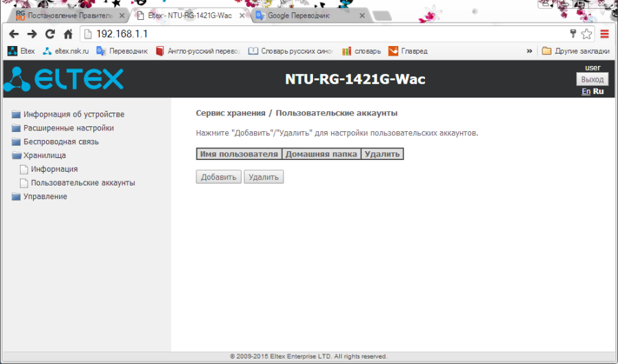Switch the interface language to Ru
The image size is (618, 364).
pos(598,91)
